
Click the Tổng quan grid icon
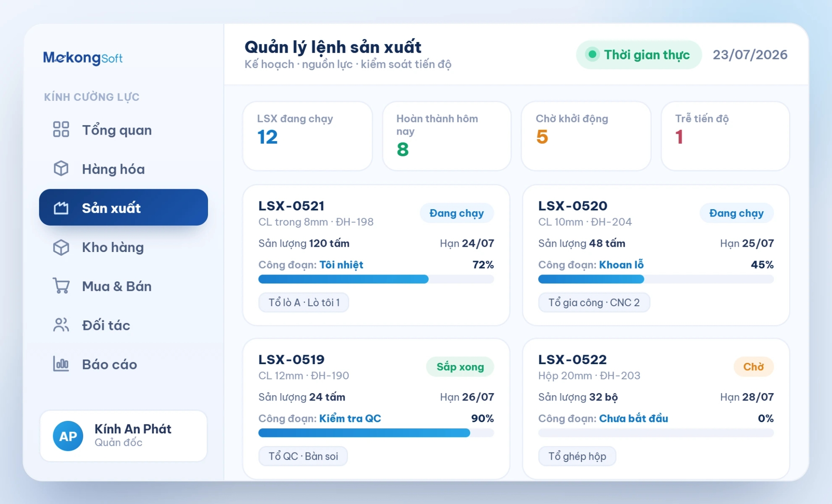tap(61, 129)
